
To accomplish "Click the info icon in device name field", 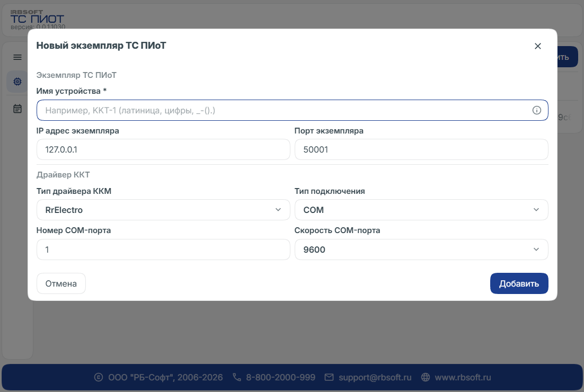I will click(536, 110).
